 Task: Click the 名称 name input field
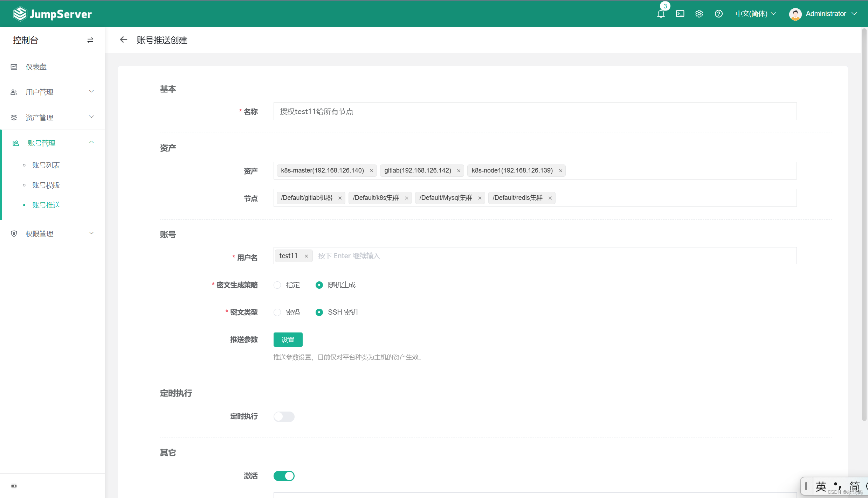(535, 111)
